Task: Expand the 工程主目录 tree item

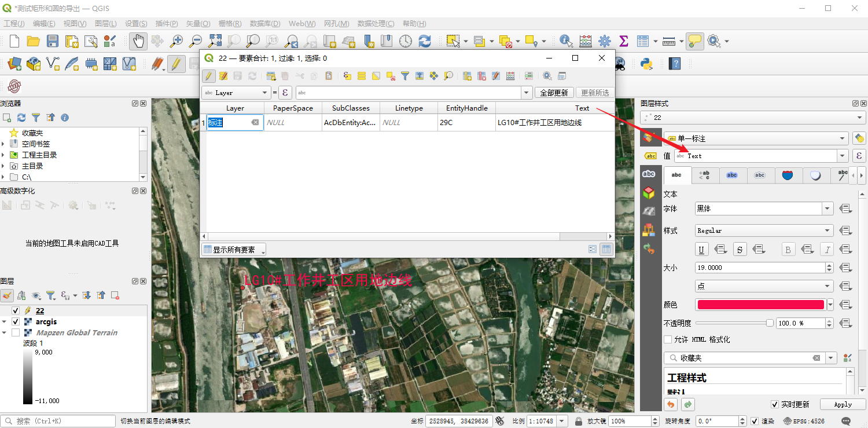Action: coord(3,155)
